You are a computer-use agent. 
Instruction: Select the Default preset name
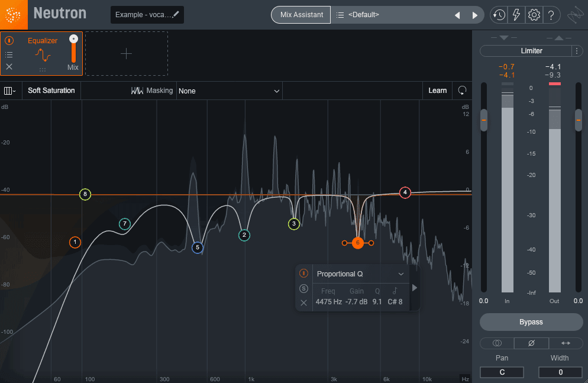tap(363, 15)
